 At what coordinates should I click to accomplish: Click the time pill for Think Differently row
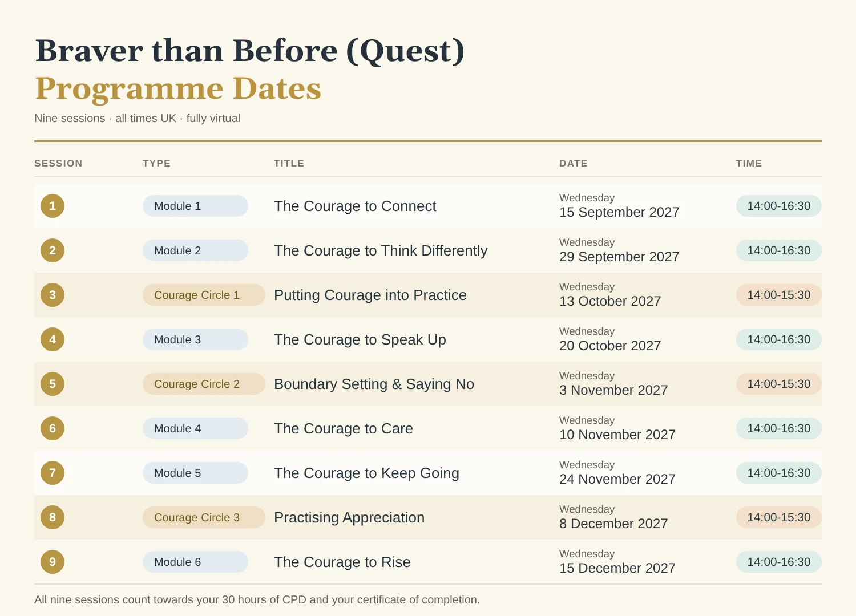pyautogui.click(x=779, y=250)
